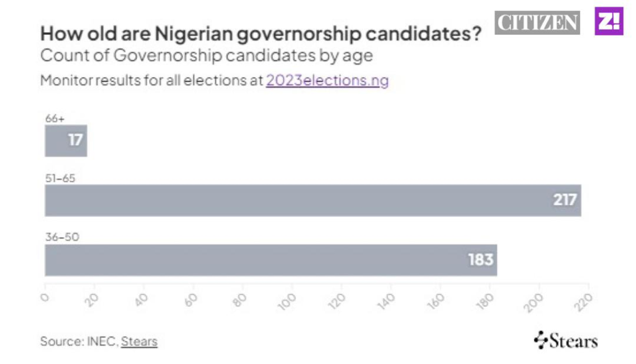Click the 217 value label
Image resolution: width=636 pixels, height=364 pixels.
pos(565,200)
